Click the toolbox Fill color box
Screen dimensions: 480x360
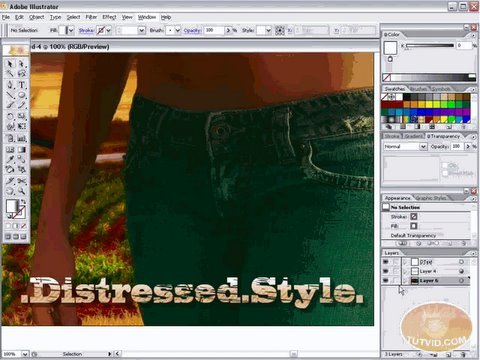(12, 206)
